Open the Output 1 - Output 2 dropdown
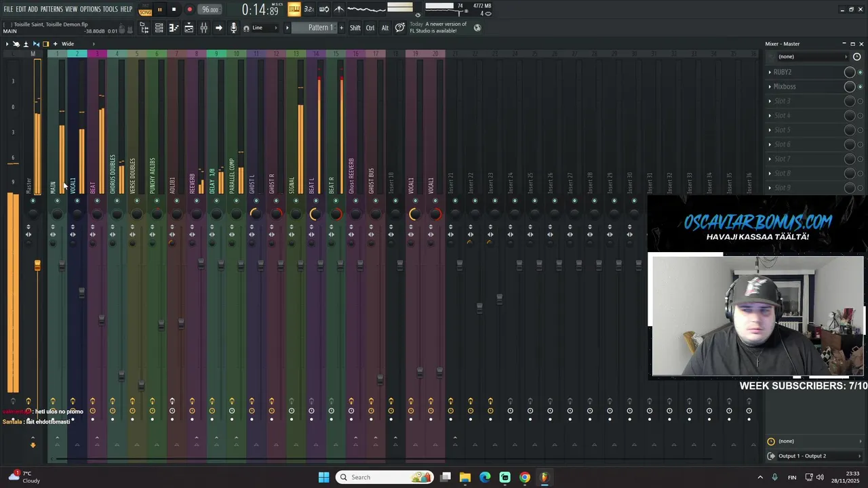This screenshot has height=488, width=868. pos(816,456)
